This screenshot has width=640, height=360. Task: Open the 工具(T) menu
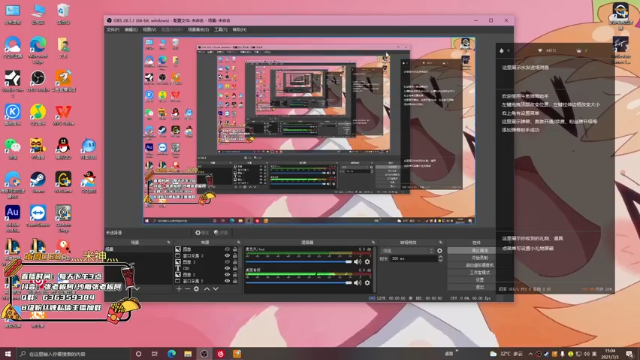click(221, 30)
